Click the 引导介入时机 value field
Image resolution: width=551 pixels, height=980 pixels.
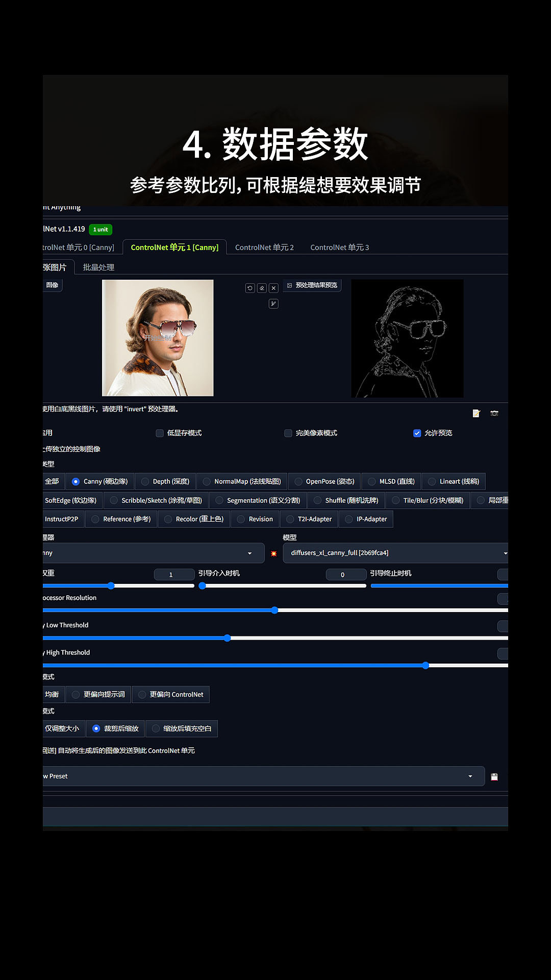pyautogui.click(x=346, y=575)
